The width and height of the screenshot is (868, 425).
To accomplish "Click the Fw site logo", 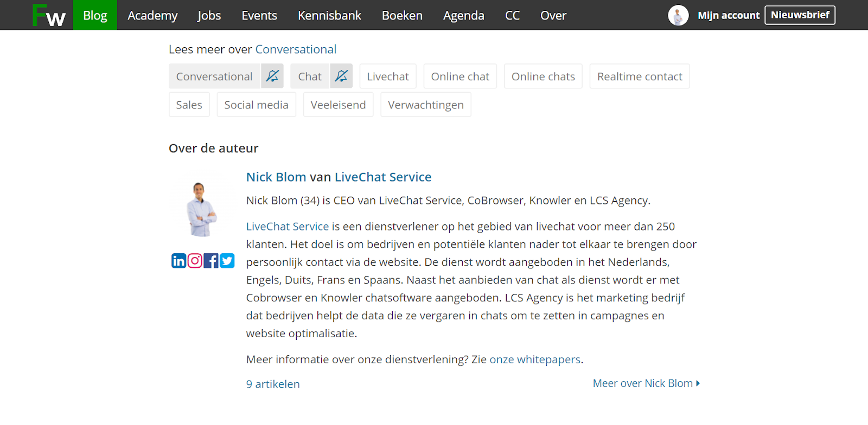I will [x=49, y=15].
